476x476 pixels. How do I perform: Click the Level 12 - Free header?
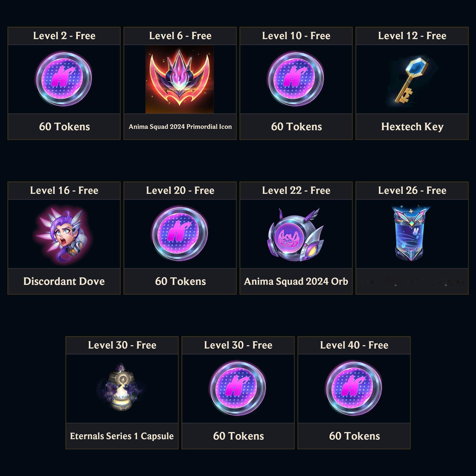click(412, 36)
